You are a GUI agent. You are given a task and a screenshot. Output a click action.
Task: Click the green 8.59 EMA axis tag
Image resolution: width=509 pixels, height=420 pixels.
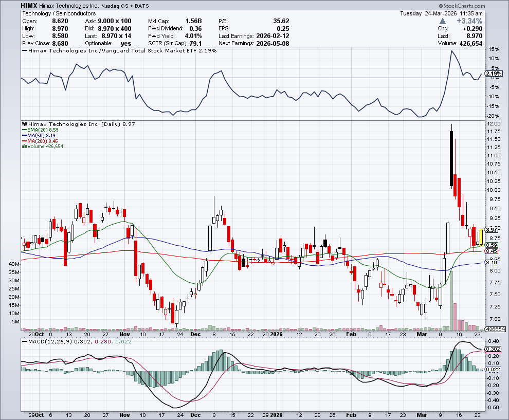(x=492, y=245)
